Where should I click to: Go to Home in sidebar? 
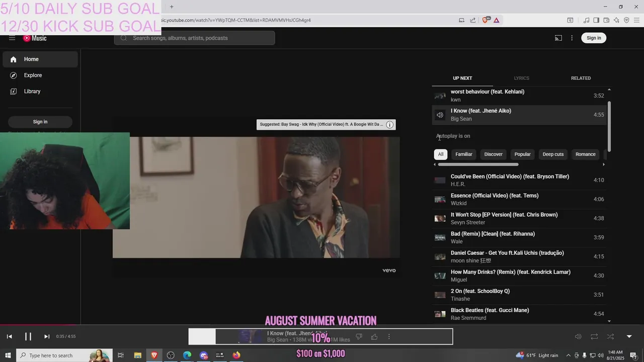(x=40, y=59)
